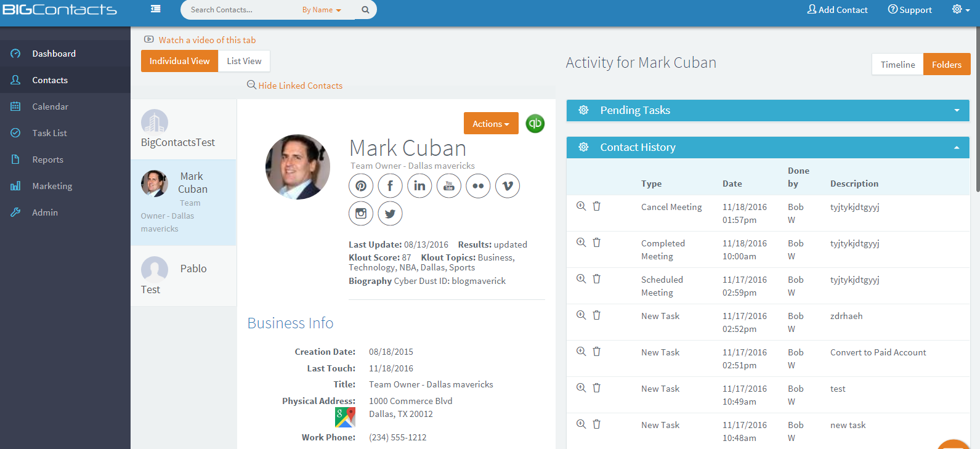Open Admin in the sidebar
980x449 pixels.
click(x=65, y=212)
